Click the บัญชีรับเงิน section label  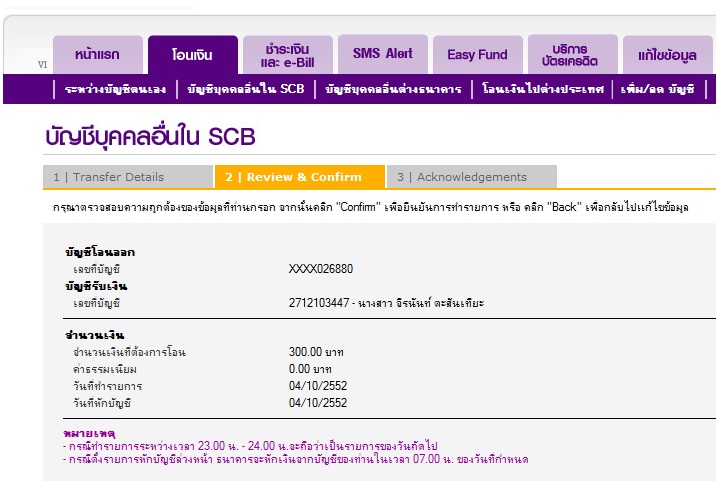[x=96, y=286]
